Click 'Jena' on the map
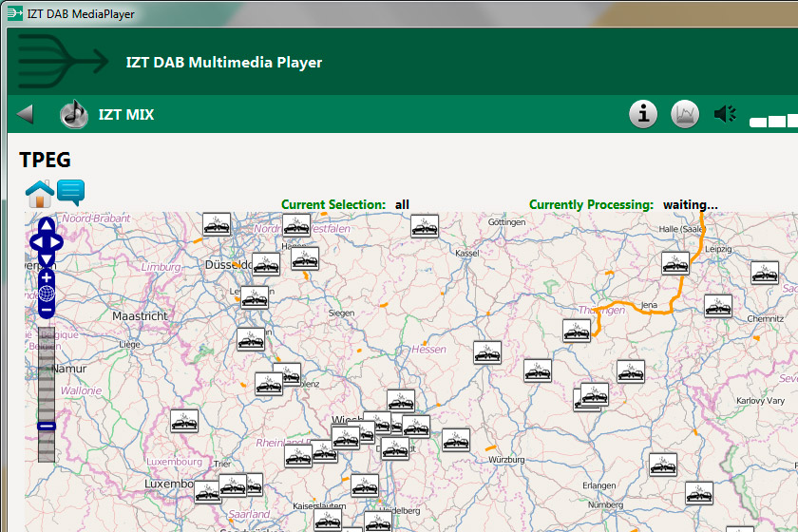This screenshot has width=798, height=532. click(649, 305)
